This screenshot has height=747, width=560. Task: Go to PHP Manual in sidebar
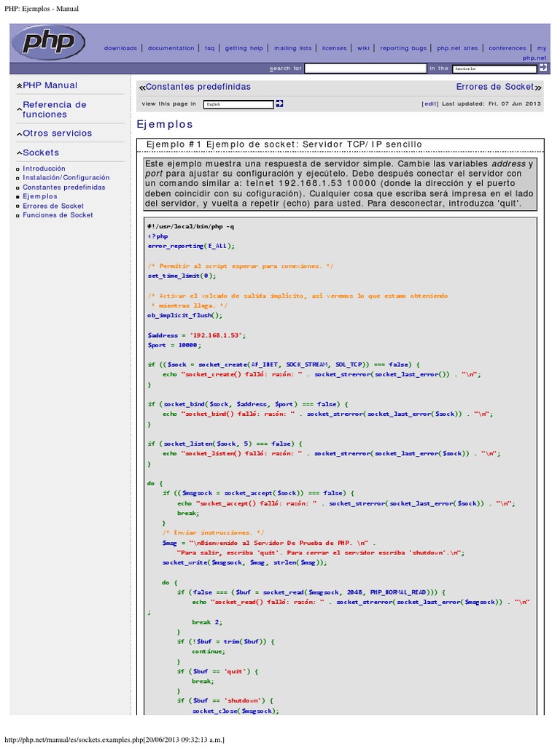pyautogui.click(x=50, y=85)
